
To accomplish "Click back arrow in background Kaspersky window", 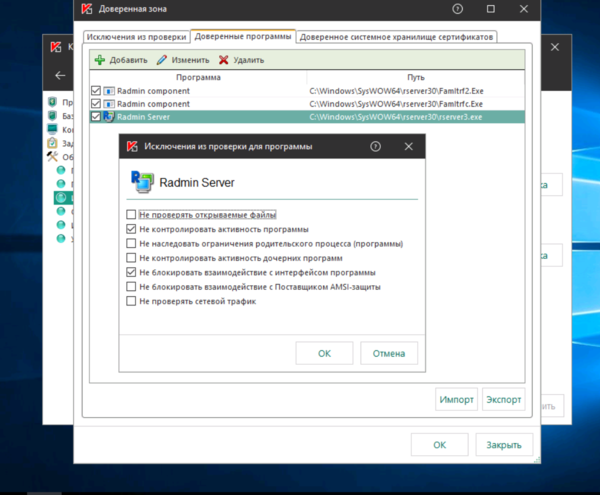I will tap(60, 75).
